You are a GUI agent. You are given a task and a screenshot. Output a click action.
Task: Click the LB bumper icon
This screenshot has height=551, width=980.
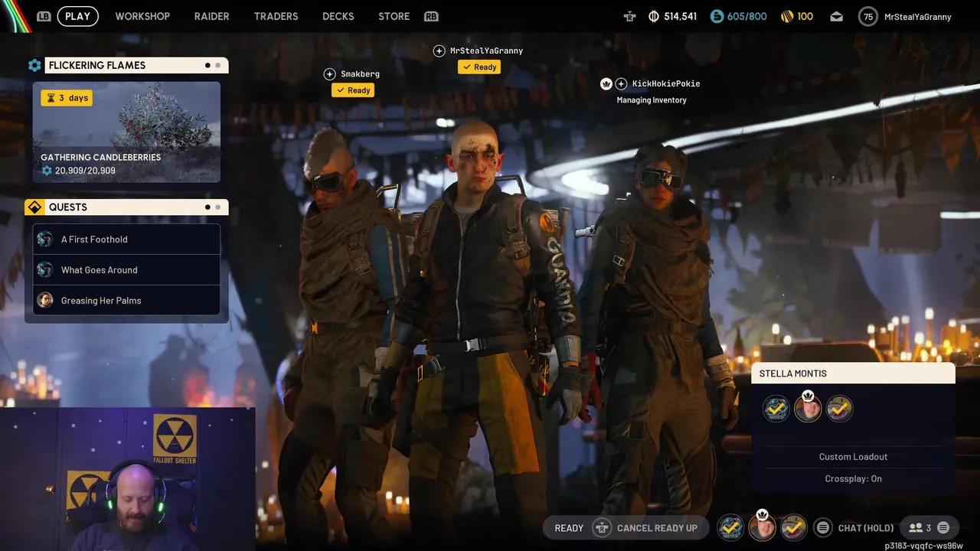coord(44,16)
